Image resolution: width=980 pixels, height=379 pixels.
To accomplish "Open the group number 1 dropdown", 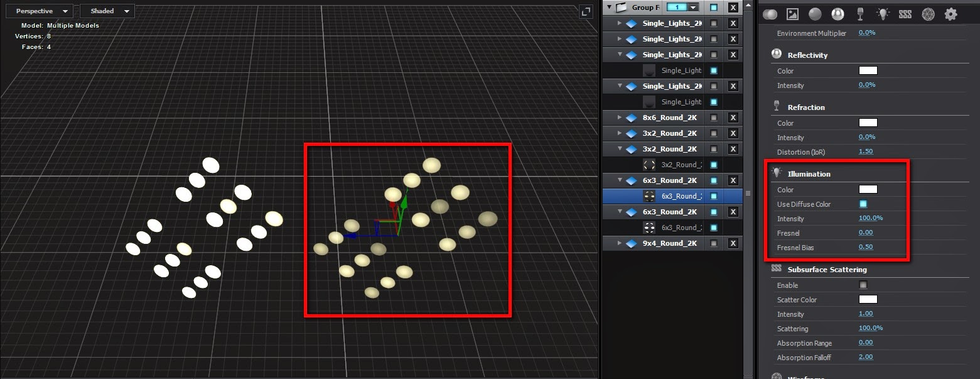I will (x=682, y=8).
